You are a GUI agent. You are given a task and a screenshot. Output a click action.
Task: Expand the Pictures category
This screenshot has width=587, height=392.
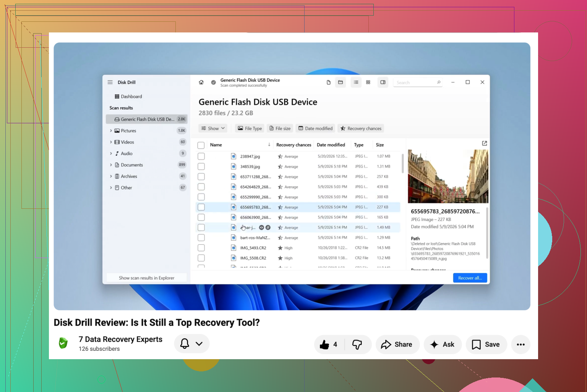[x=111, y=131]
